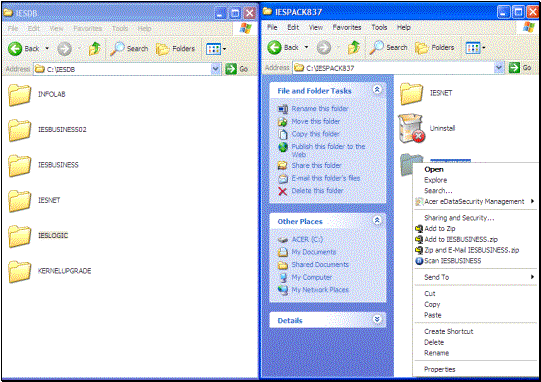The height and width of the screenshot is (382, 541).
Task: Select KERNELUPGRADE folder icon
Action: [x=20, y=271]
